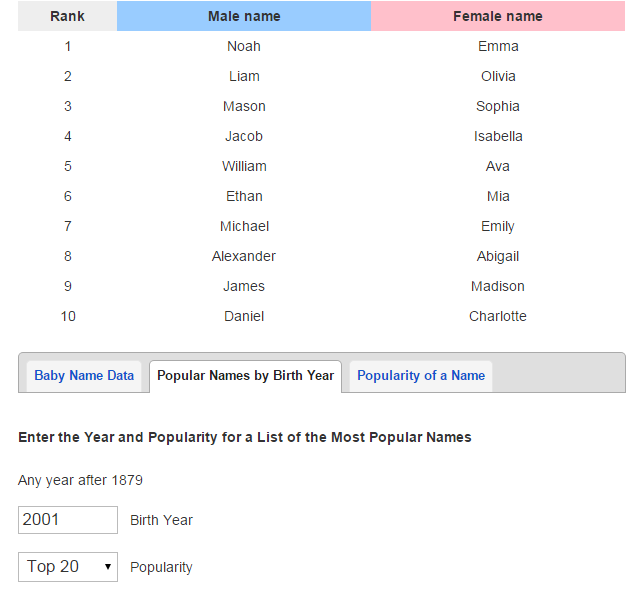Click the Rank column header
Screen dimensions: 640x604
[67, 16]
